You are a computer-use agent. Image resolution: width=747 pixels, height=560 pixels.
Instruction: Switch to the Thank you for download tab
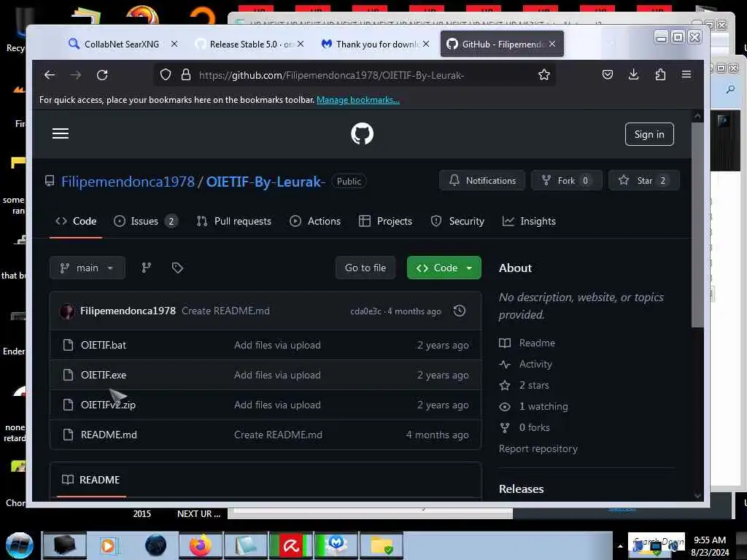[376, 44]
